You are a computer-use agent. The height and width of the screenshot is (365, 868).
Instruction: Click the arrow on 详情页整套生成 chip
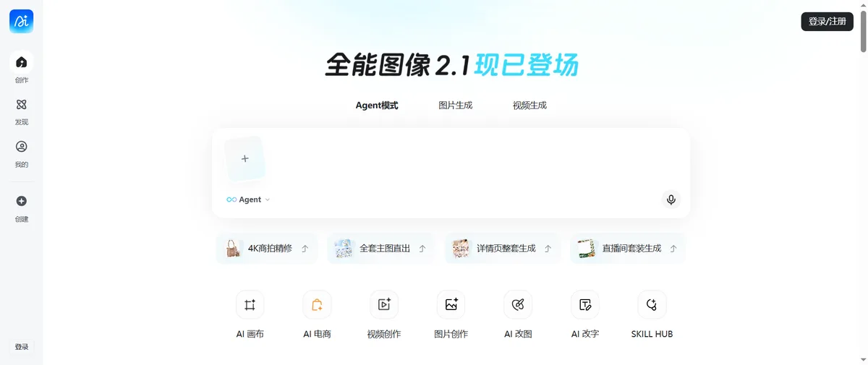tap(548, 249)
